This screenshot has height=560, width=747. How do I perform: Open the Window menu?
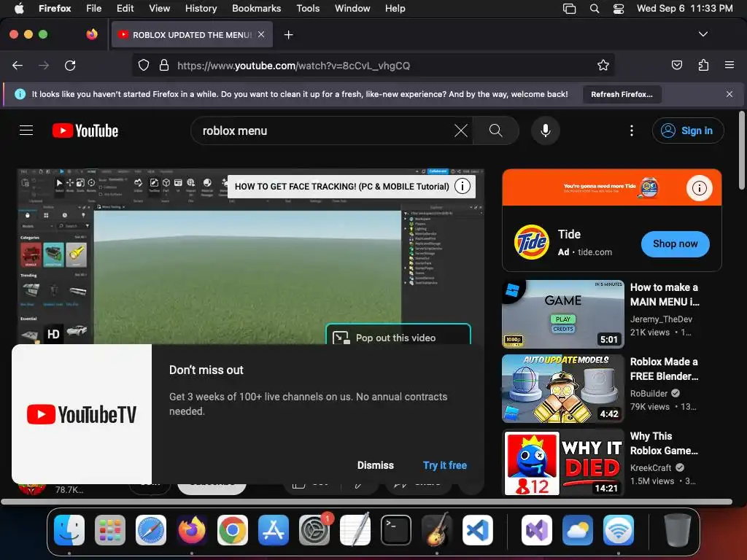pyautogui.click(x=352, y=9)
